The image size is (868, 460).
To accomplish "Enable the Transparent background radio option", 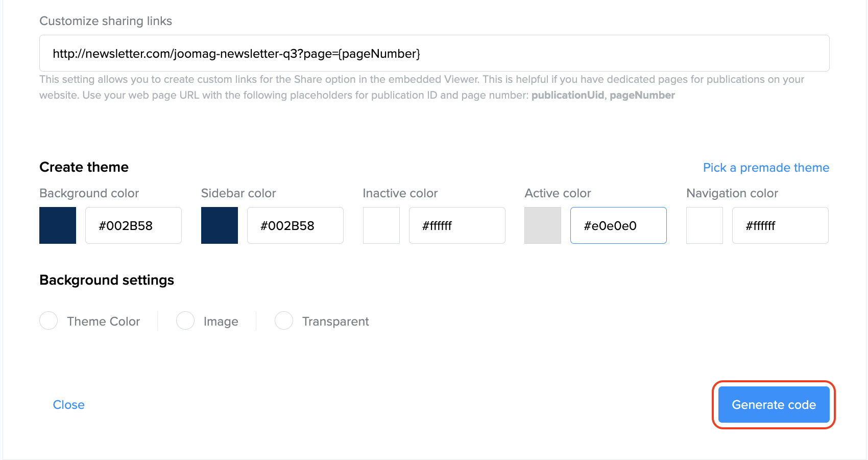I will (284, 321).
